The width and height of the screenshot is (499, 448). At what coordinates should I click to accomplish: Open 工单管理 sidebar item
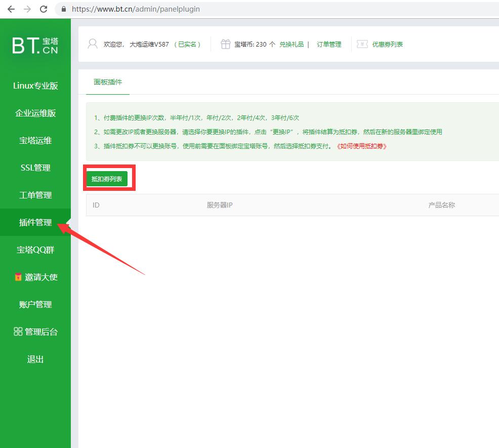[35, 195]
